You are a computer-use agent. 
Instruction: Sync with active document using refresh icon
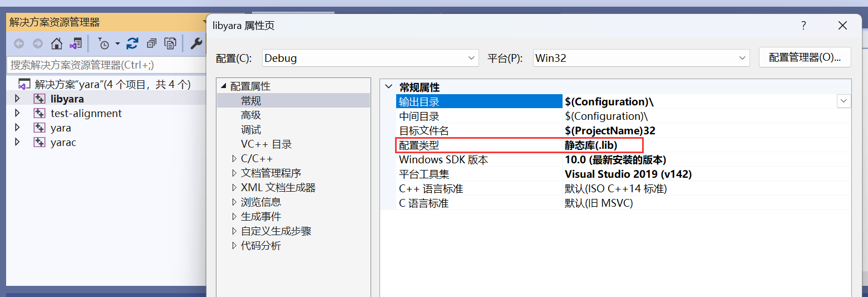(132, 43)
